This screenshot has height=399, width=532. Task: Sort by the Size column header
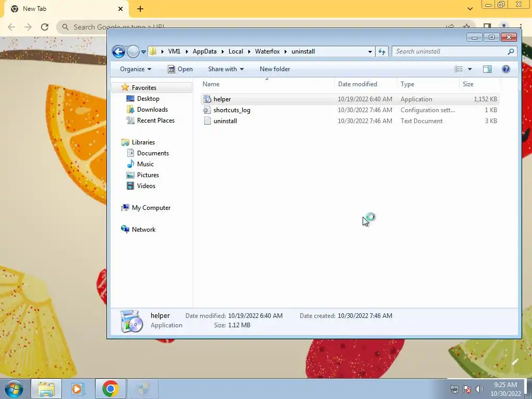tap(480, 84)
